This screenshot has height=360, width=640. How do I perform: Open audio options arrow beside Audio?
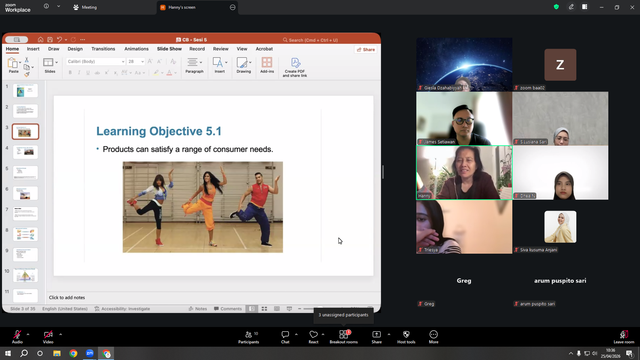click(x=28, y=334)
